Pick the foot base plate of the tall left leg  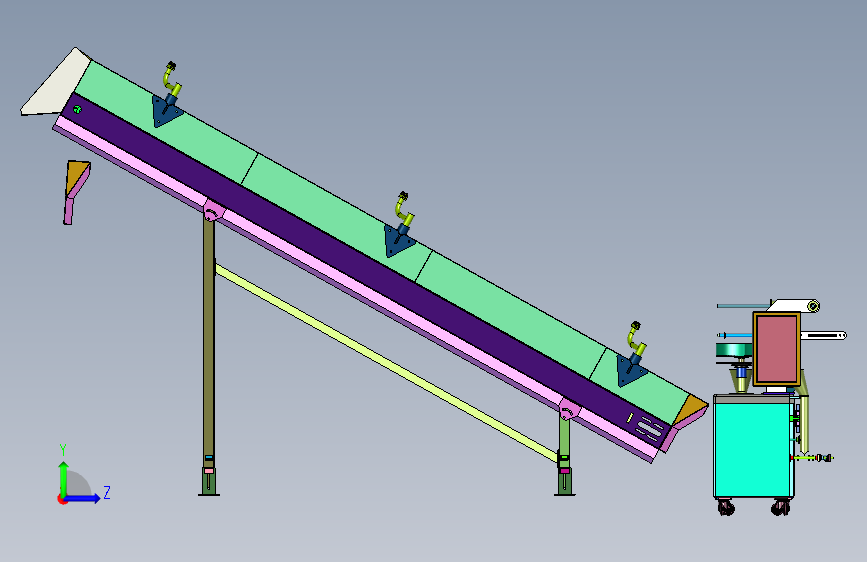point(208,494)
